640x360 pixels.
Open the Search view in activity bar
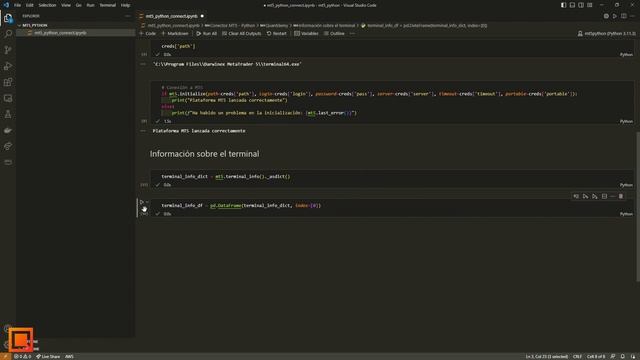pyautogui.click(x=8, y=33)
